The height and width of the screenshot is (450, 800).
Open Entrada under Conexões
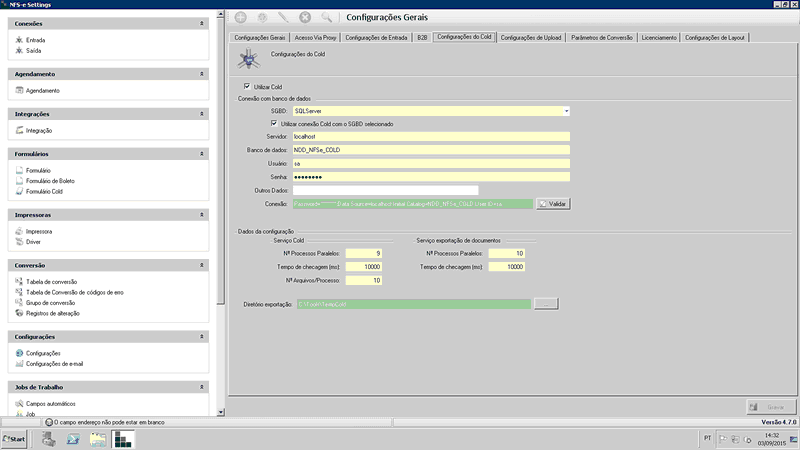coord(34,39)
